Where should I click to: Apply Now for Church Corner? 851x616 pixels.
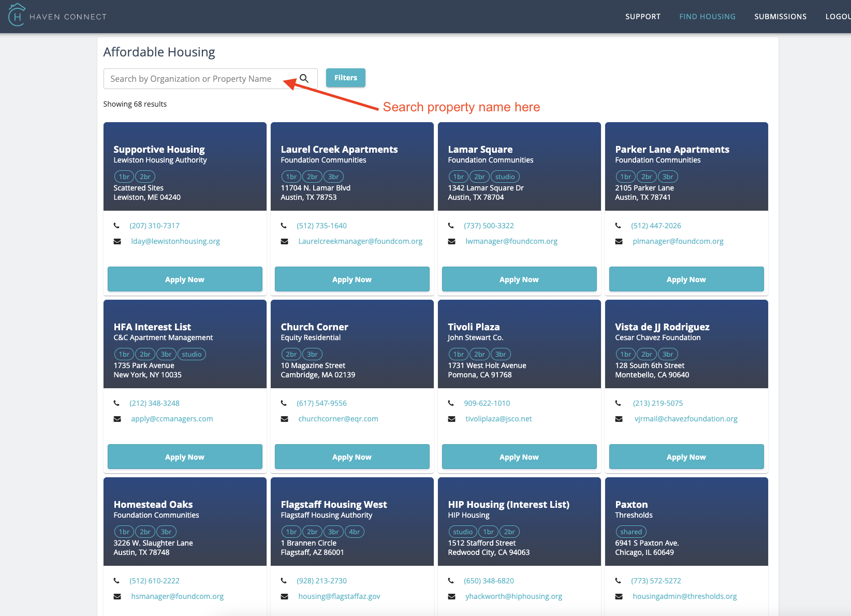(352, 457)
